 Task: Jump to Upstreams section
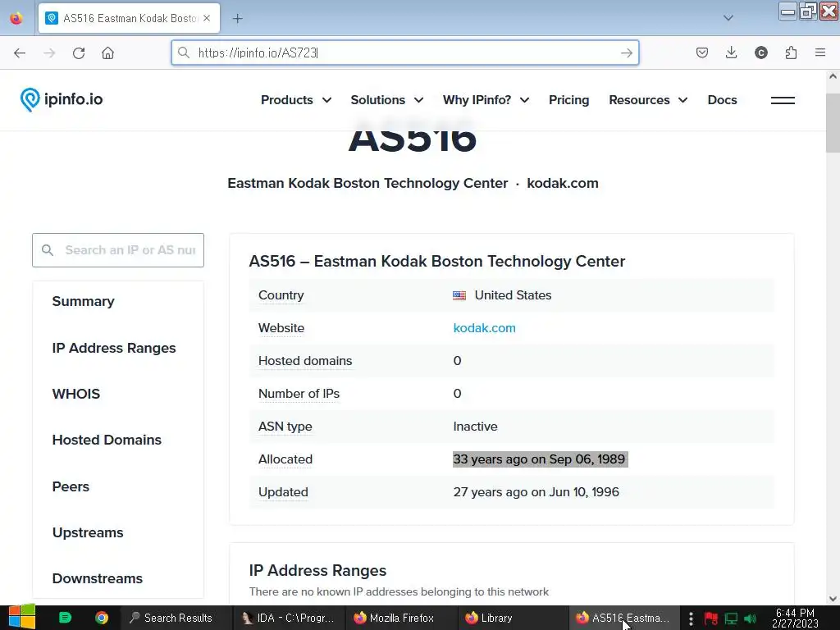point(88,532)
